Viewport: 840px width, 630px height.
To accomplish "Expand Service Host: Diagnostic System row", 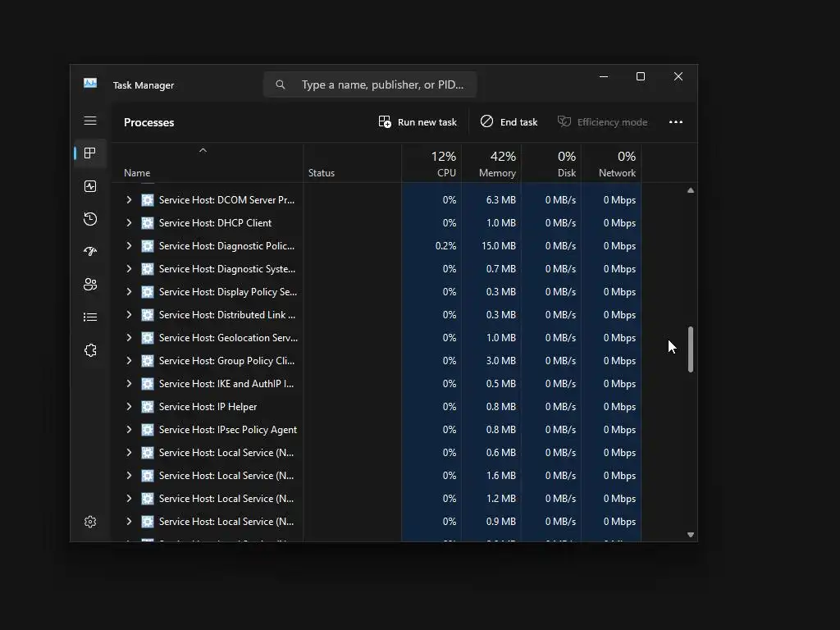I will pyautogui.click(x=129, y=269).
